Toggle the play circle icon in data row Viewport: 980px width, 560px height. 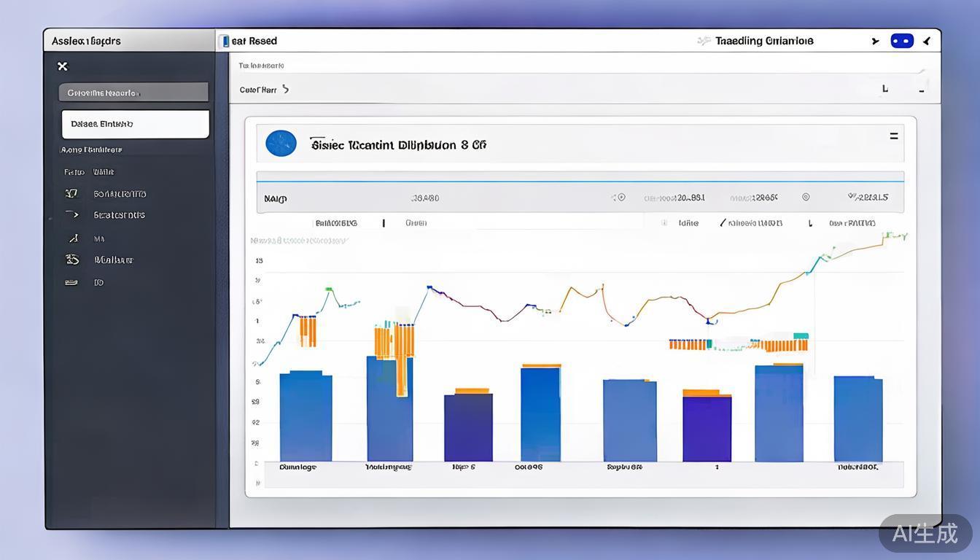coord(621,198)
